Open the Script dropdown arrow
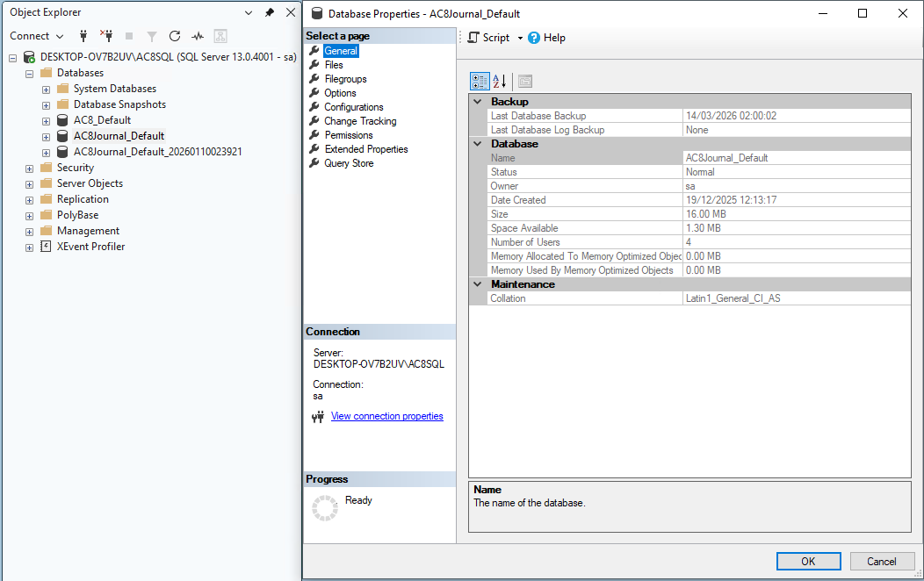This screenshot has height=581, width=924. pyautogui.click(x=520, y=38)
